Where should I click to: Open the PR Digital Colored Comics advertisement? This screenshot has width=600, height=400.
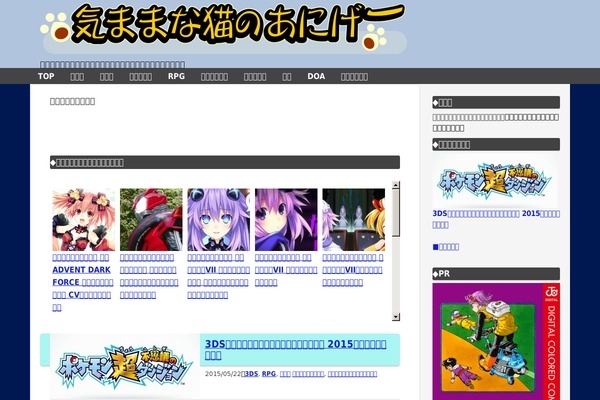[496, 341]
